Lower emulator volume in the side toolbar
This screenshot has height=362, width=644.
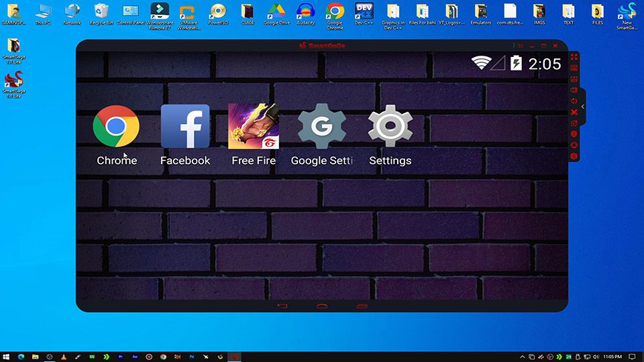[x=574, y=101]
